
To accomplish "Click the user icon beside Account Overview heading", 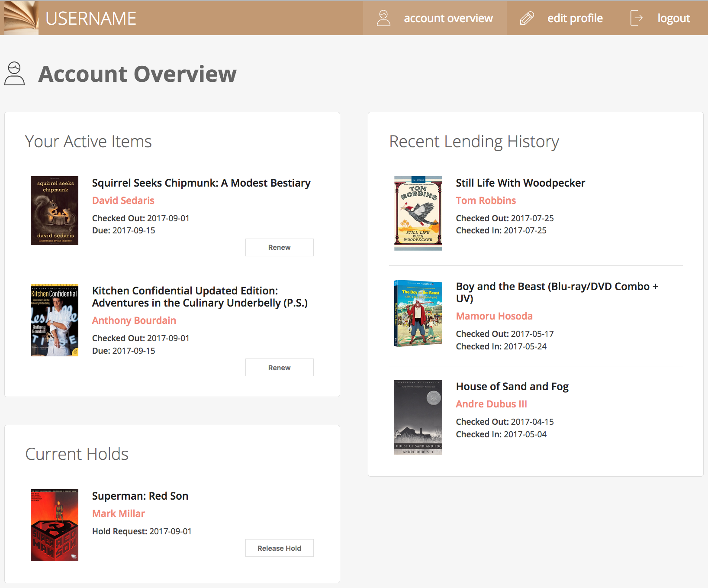I will 14,74.
